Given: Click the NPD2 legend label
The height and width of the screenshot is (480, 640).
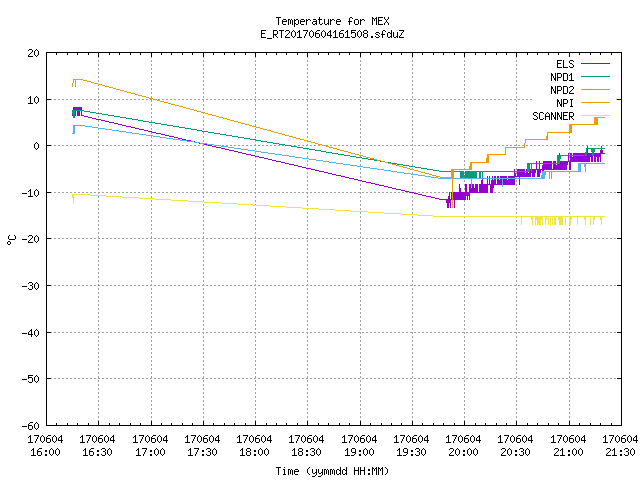Looking at the screenshot, I should coord(562,90).
